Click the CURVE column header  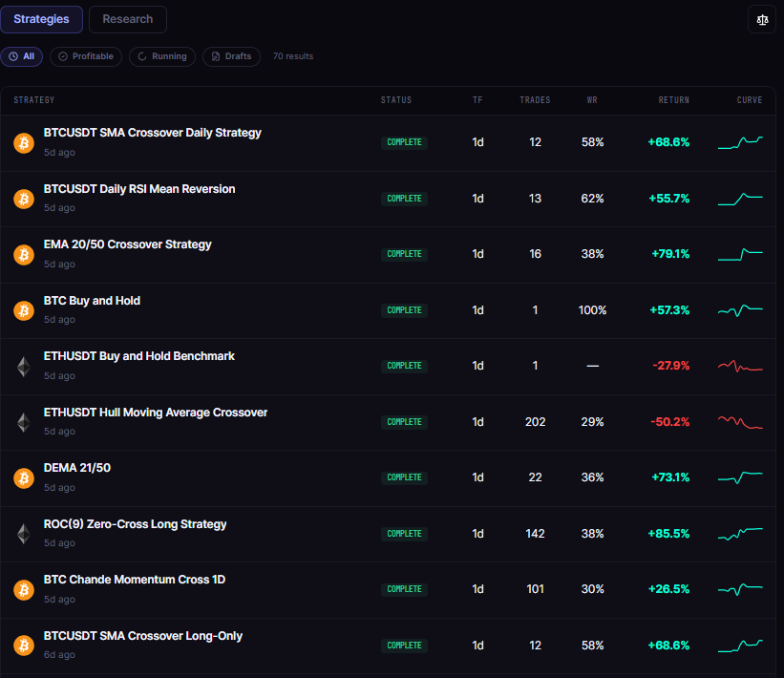point(750,100)
